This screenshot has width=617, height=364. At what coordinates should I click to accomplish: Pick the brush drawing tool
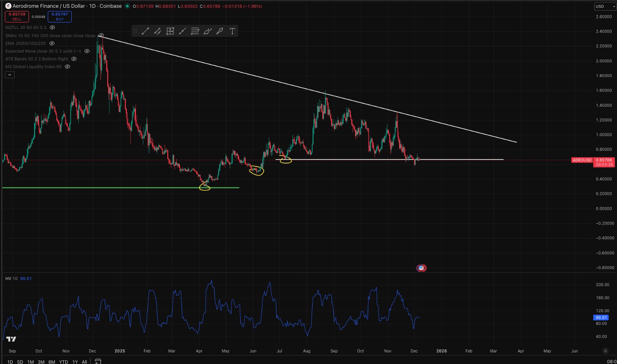click(x=207, y=31)
